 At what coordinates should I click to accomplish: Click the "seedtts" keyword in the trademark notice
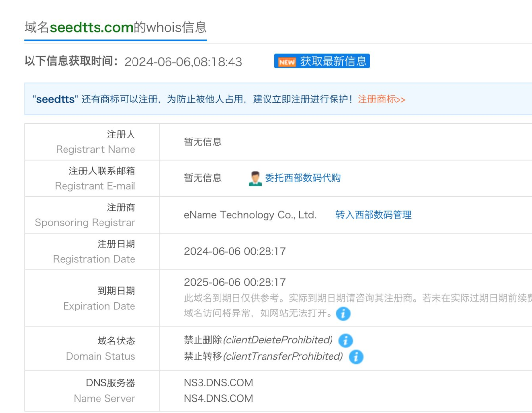pyautogui.click(x=55, y=99)
